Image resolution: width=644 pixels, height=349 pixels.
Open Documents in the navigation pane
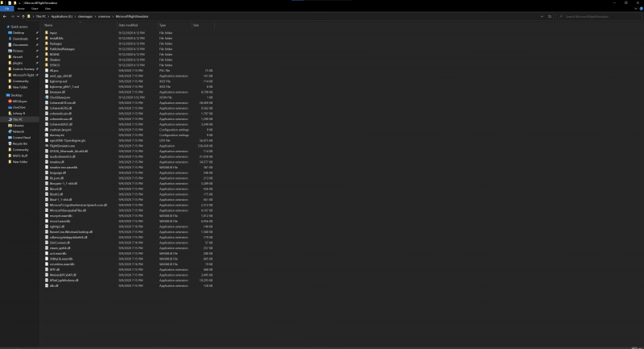(20, 45)
